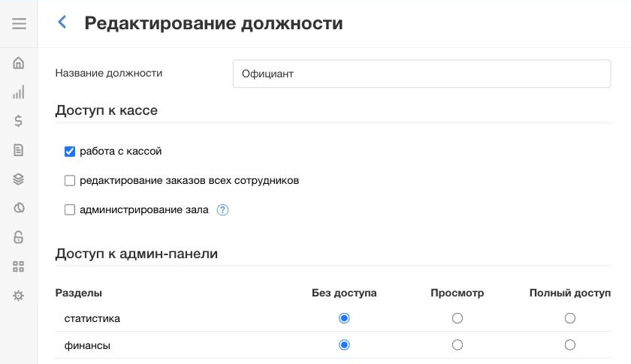Screen dimensions: 631x364
Task: Select Просмотр for статистика
Action: 457,318
